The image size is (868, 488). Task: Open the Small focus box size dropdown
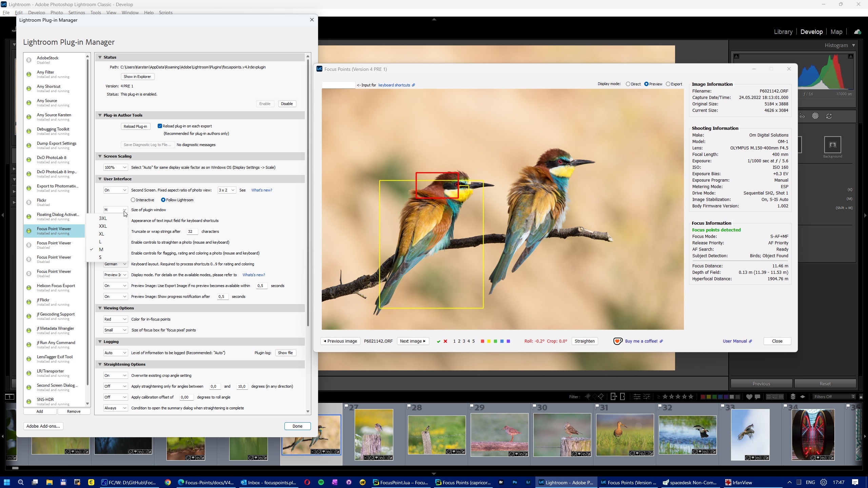[116, 330]
